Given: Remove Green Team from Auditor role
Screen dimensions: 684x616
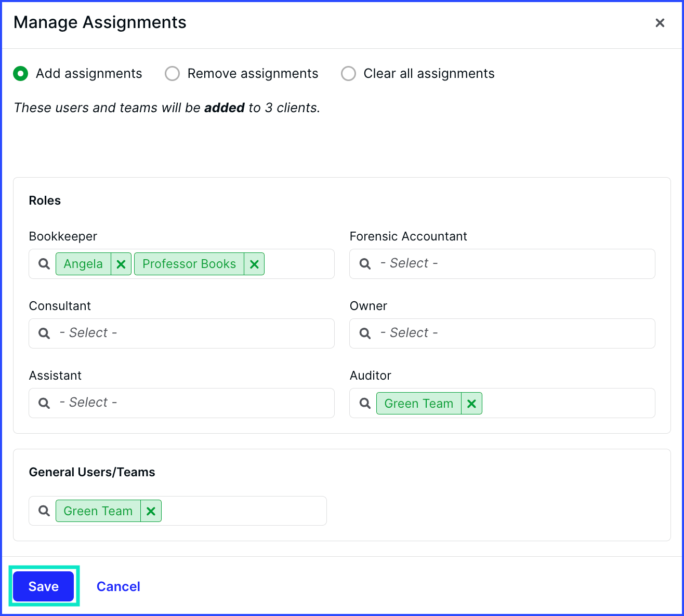Looking at the screenshot, I should point(471,404).
